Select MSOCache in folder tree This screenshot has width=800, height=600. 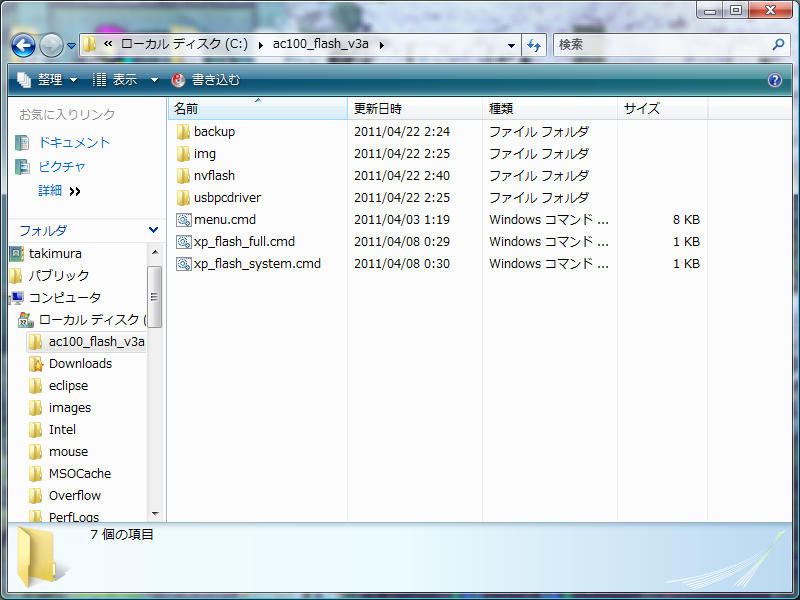80,473
